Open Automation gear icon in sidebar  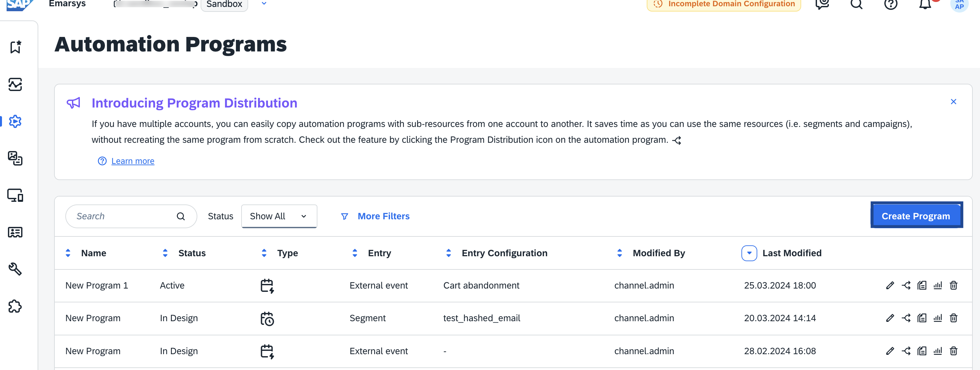click(15, 121)
